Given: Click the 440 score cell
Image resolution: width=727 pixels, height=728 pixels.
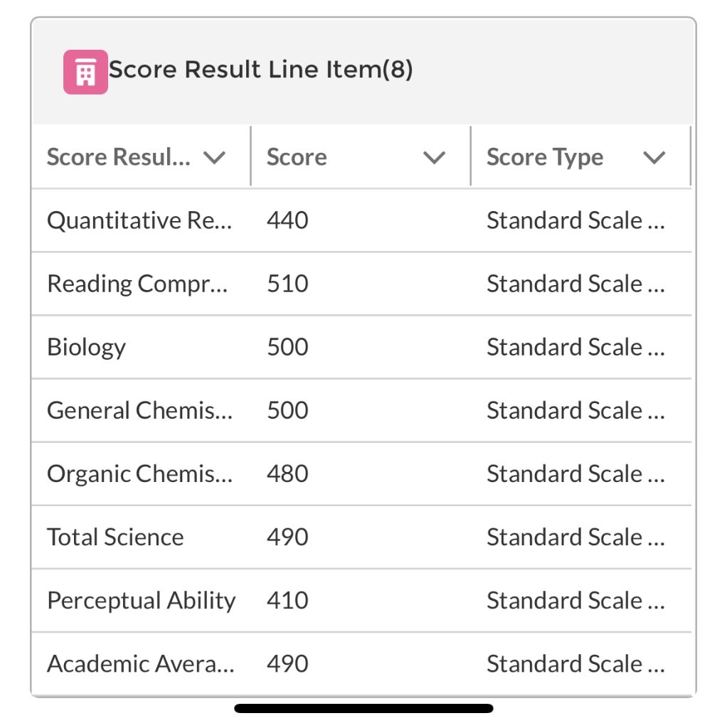Looking at the screenshot, I should click(287, 220).
